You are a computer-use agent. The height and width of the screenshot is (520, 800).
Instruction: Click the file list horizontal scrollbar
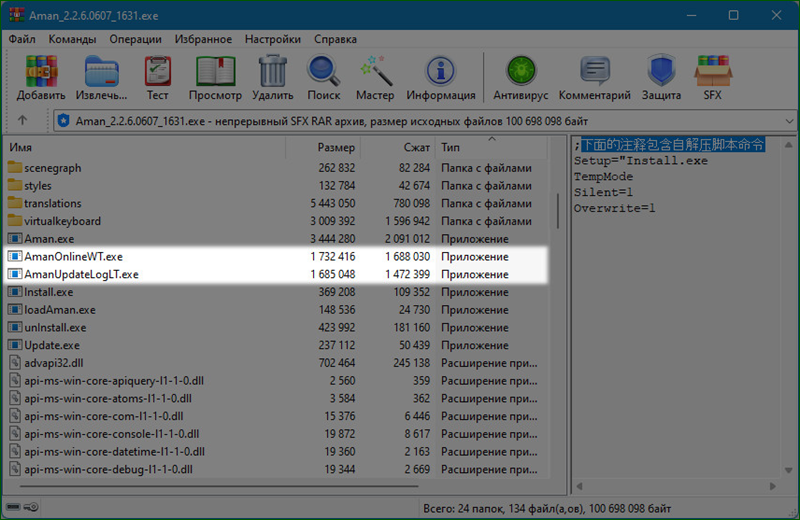click(x=219, y=486)
